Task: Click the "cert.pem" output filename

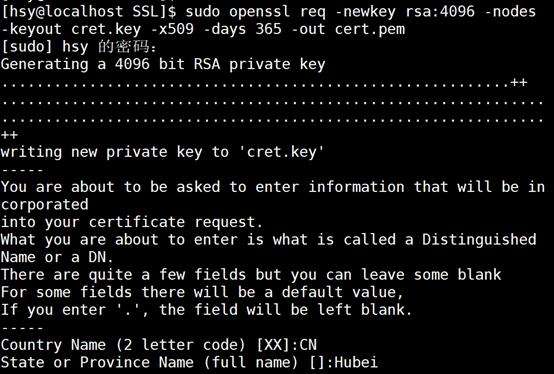Action: point(370,30)
